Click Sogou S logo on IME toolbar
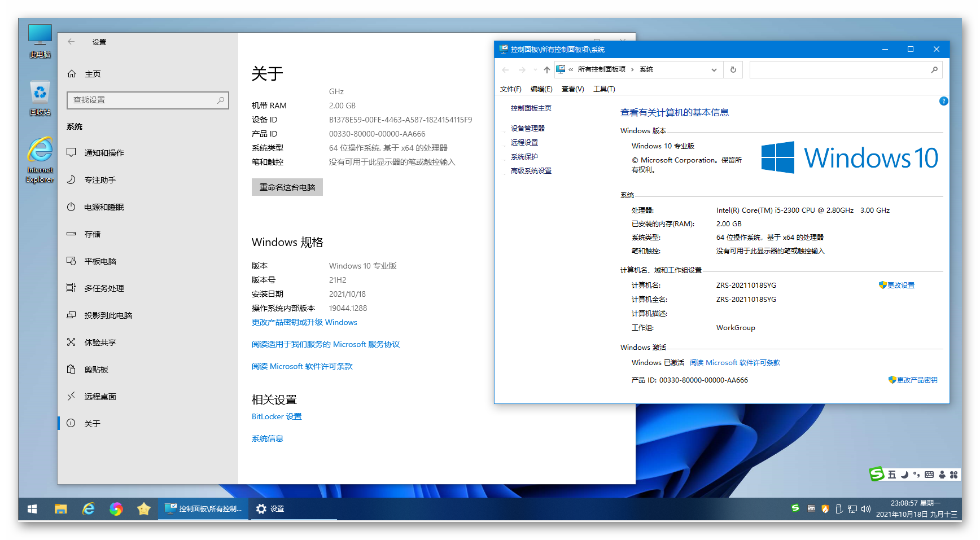Image resolution: width=980 pixels, height=540 pixels. pyautogui.click(x=876, y=475)
